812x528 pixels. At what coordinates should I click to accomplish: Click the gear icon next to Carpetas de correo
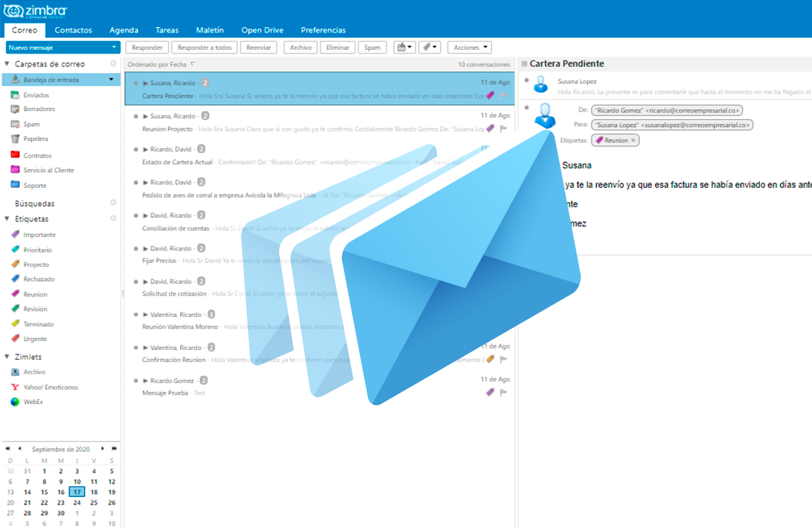(x=113, y=64)
